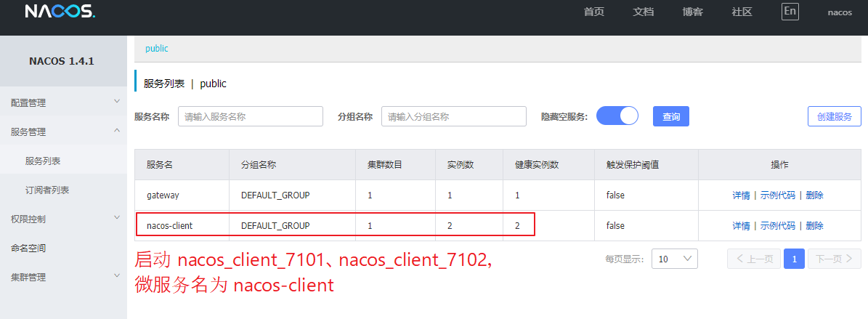Click false threshold in nacos-client row
Image resolution: width=868 pixels, height=319 pixels.
(x=615, y=225)
